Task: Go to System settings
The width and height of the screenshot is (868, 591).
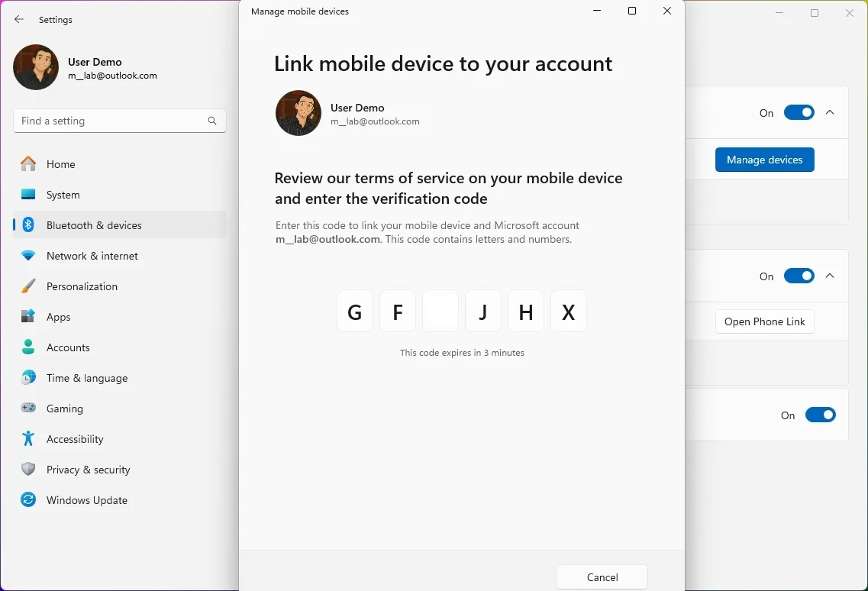Action: [120, 195]
